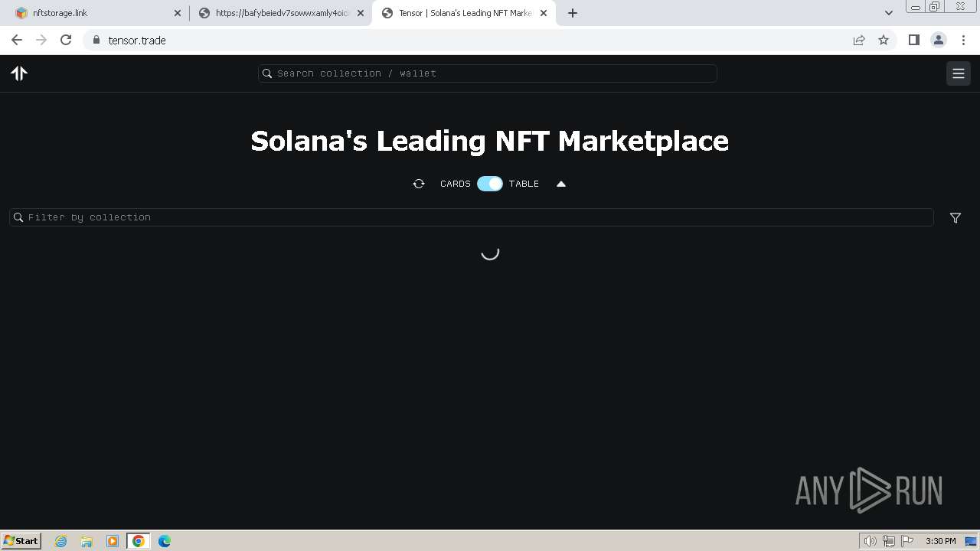
Task: Close the bafybeiedv7 tab
Action: 361,13
